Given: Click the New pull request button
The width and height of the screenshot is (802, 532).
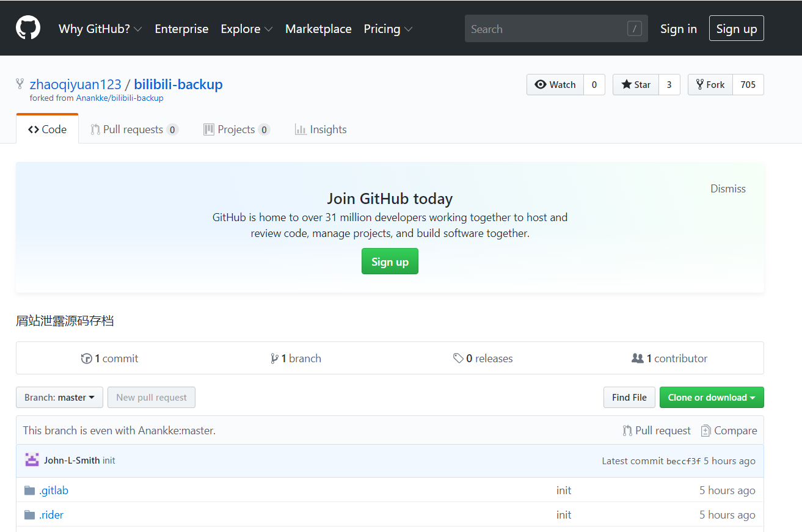Looking at the screenshot, I should [151, 398].
